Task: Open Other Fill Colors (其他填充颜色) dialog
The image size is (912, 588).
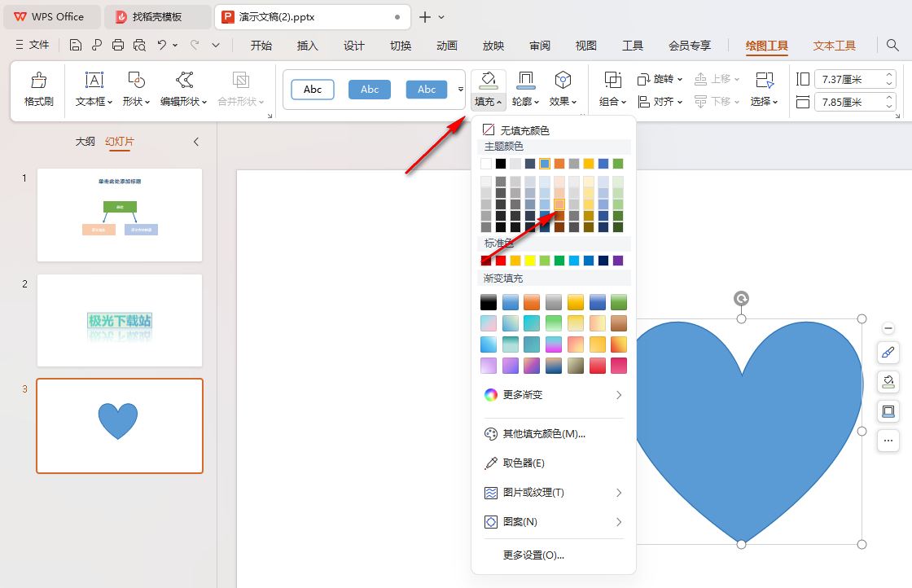Action: point(534,434)
